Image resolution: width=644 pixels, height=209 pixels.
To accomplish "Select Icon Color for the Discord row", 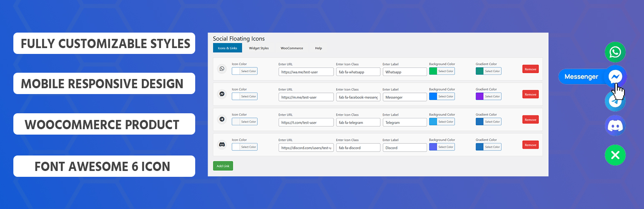I will [x=244, y=147].
